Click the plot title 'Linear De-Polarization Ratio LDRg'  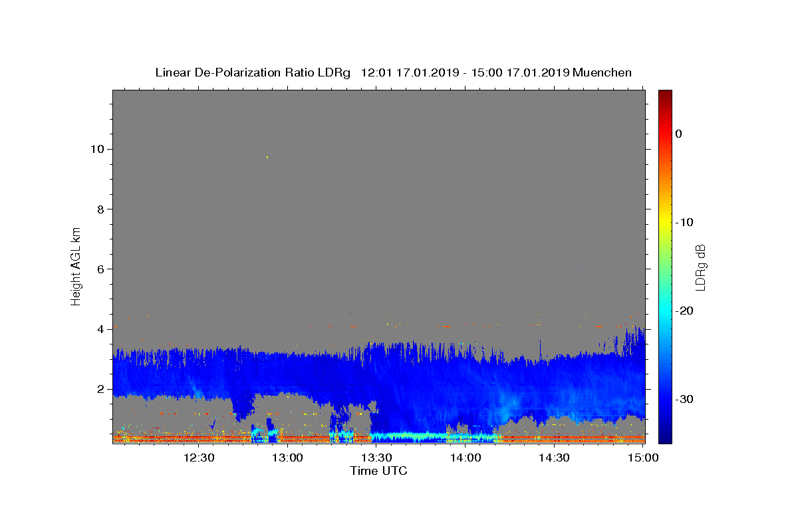(x=252, y=72)
